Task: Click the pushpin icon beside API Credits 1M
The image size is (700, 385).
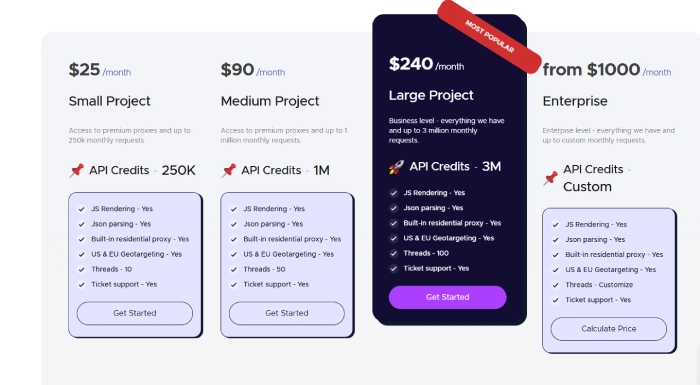Action: (229, 170)
